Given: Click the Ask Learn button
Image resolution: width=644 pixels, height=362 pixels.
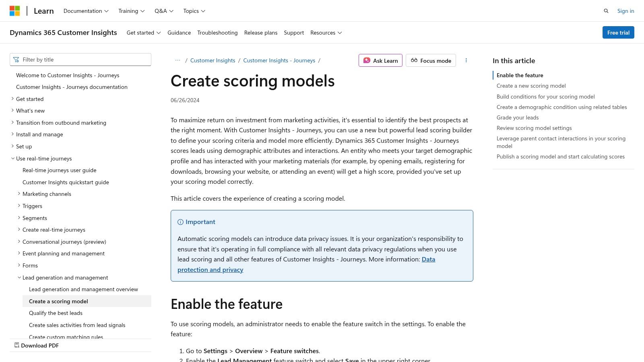Looking at the screenshot, I should (380, 60).
